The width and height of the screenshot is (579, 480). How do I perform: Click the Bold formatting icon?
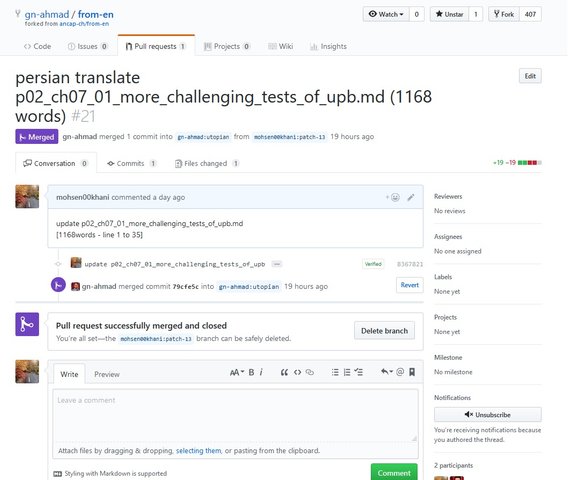pyautogui.click(x=251, y=372)
